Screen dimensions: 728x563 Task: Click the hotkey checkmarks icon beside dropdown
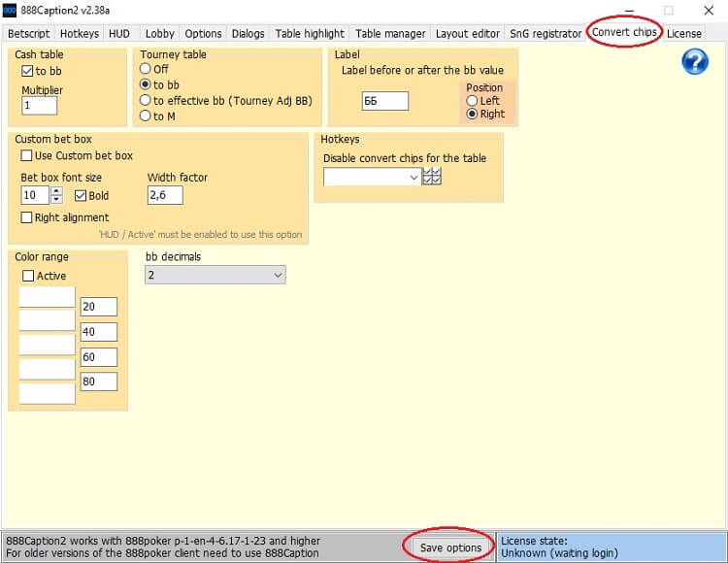coord(432,177)
